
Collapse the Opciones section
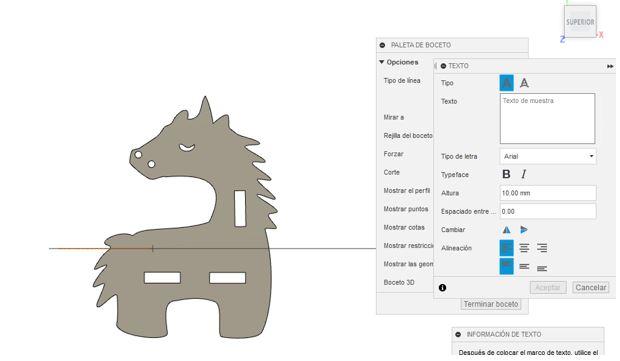tap(382, 62)
